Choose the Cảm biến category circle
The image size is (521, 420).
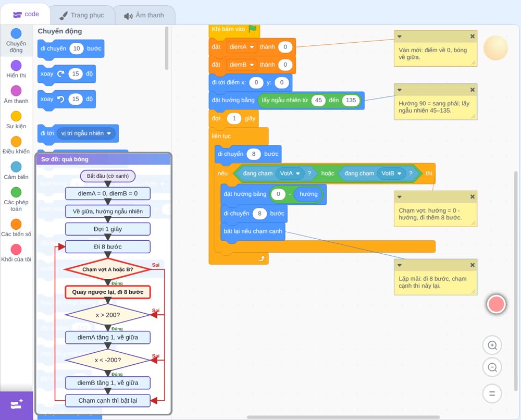16,167
